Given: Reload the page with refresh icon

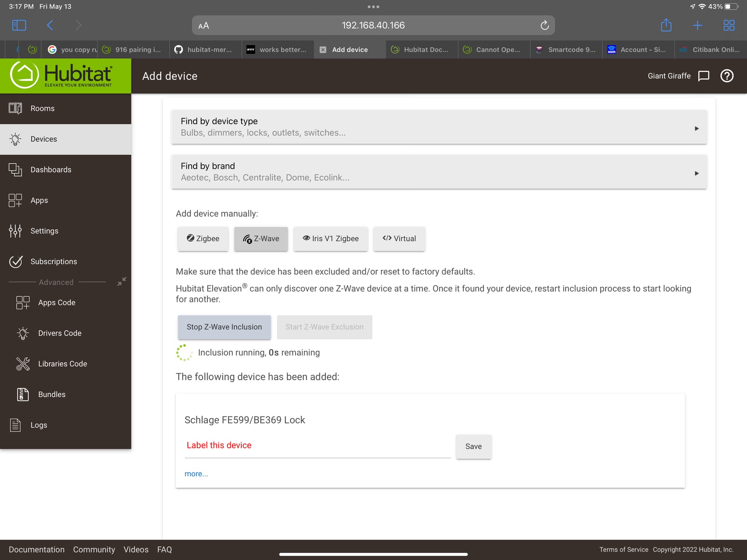Looking at the screenshot, I should pyautogui.click(x=544, y=25).
